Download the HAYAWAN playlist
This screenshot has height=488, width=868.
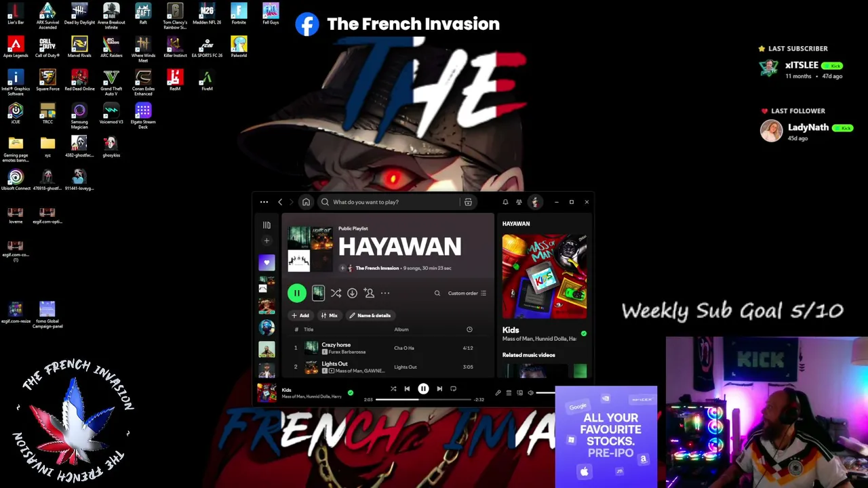(x=352, y=293)
